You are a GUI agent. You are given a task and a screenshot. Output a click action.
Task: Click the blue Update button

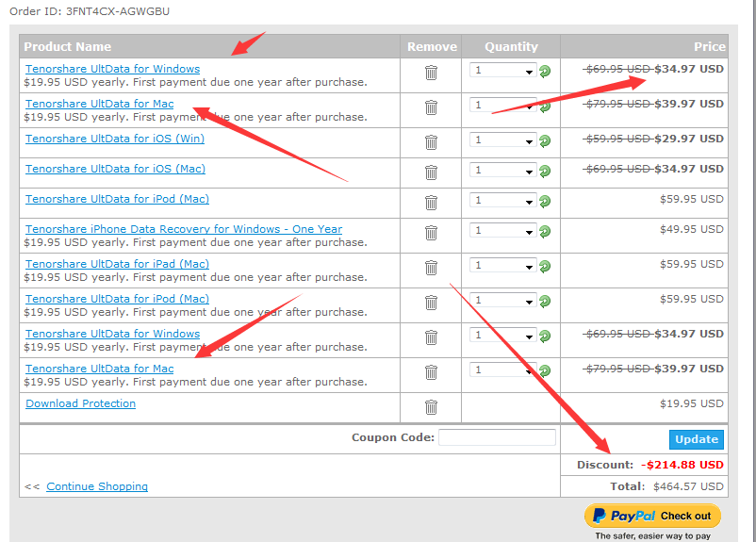[x=697, y=439]
